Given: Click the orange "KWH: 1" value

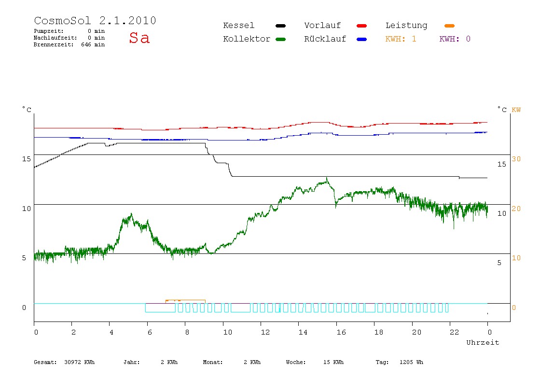Looking at the screenshot, I should (x=401, y=39).
